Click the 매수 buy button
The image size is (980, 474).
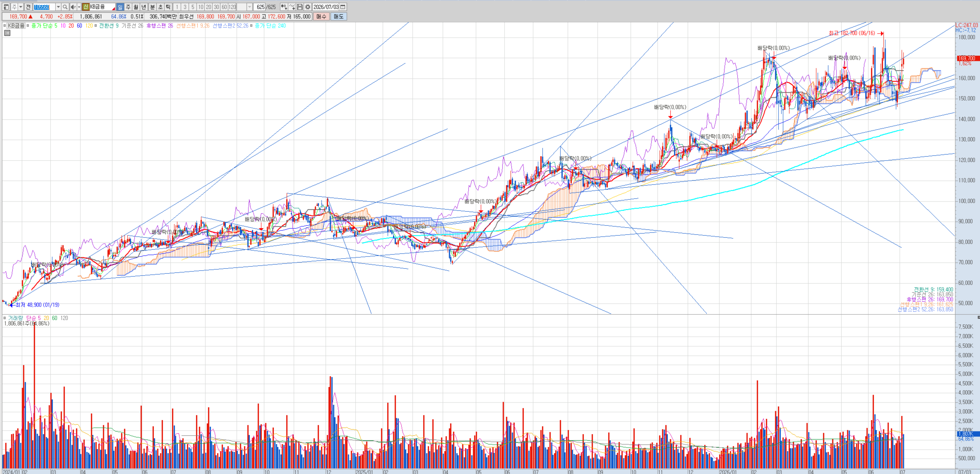[x=321, y=16]
